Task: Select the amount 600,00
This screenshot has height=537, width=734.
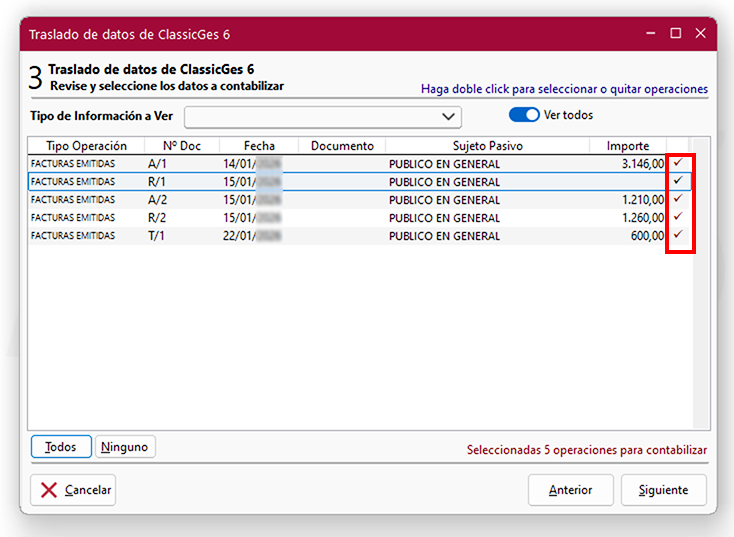Action: click(647, 235)
